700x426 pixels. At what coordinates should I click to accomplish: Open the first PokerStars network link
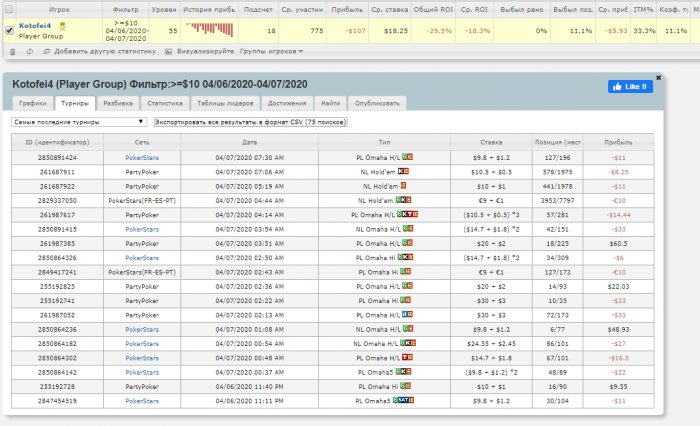point(140,157)
